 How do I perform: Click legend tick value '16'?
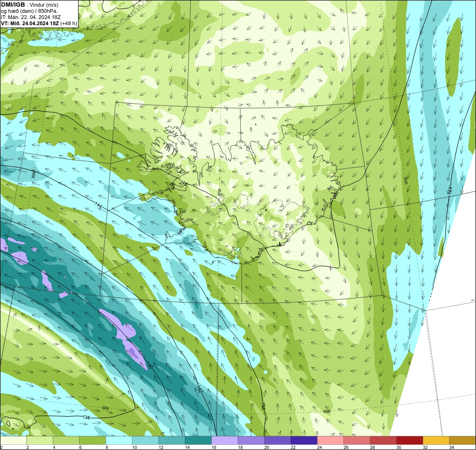pos(214,447)
